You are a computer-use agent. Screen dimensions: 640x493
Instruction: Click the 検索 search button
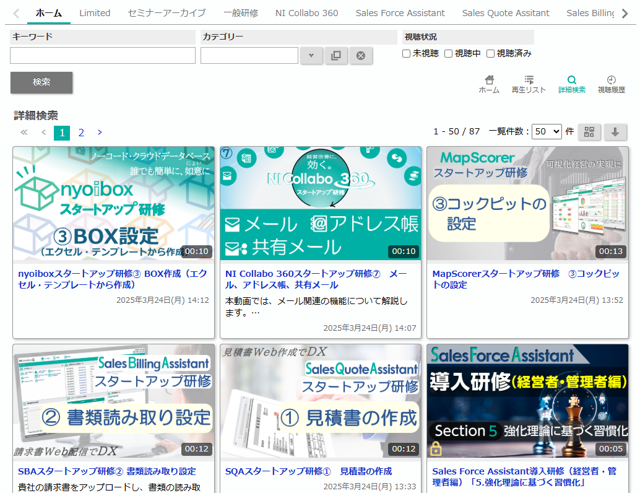point(42,82)
